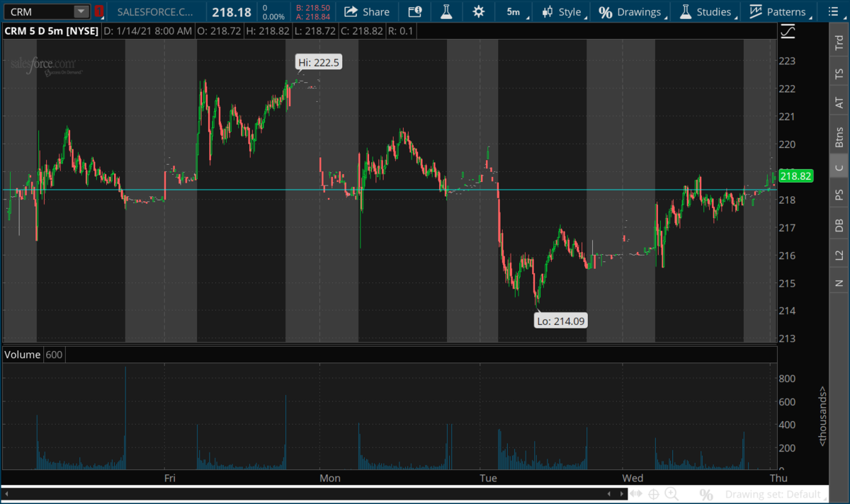This screenshot has width=850, height=504.
Task: Click the chart scale curve icon
Action: tap(788, 31)
